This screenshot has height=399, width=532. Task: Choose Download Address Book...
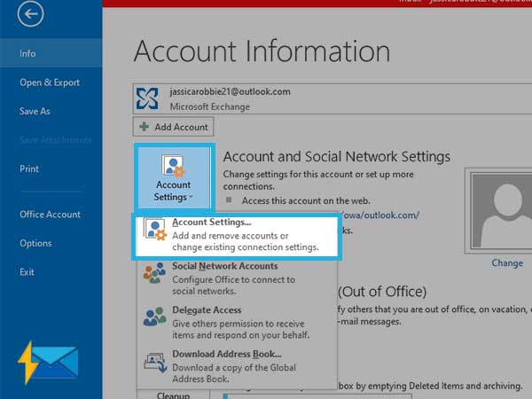237,366
